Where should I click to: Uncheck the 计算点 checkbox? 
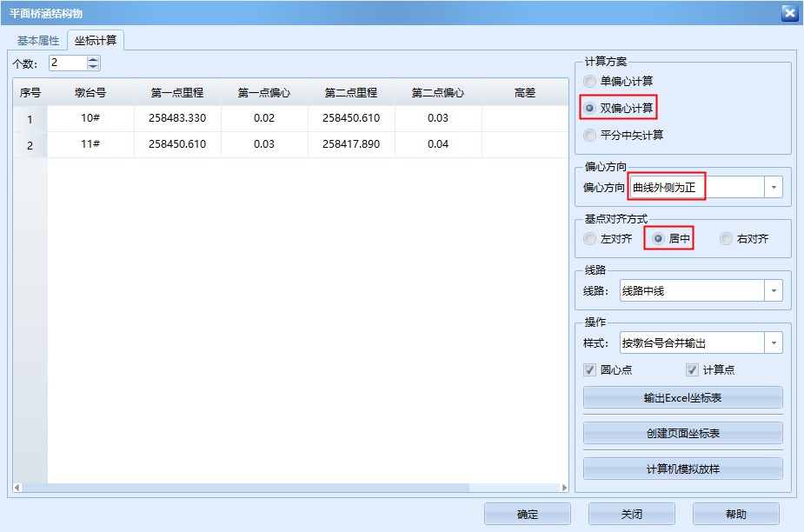click(x=692, y=369)
